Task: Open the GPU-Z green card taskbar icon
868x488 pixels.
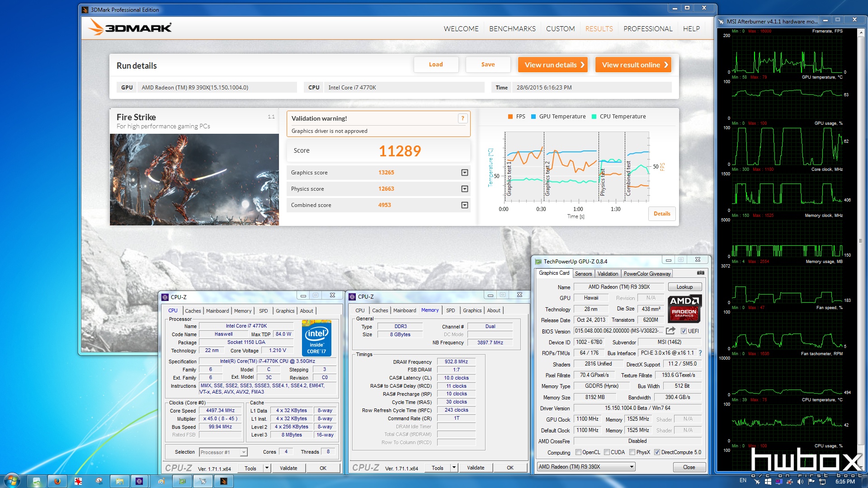Action: point(182,481)
